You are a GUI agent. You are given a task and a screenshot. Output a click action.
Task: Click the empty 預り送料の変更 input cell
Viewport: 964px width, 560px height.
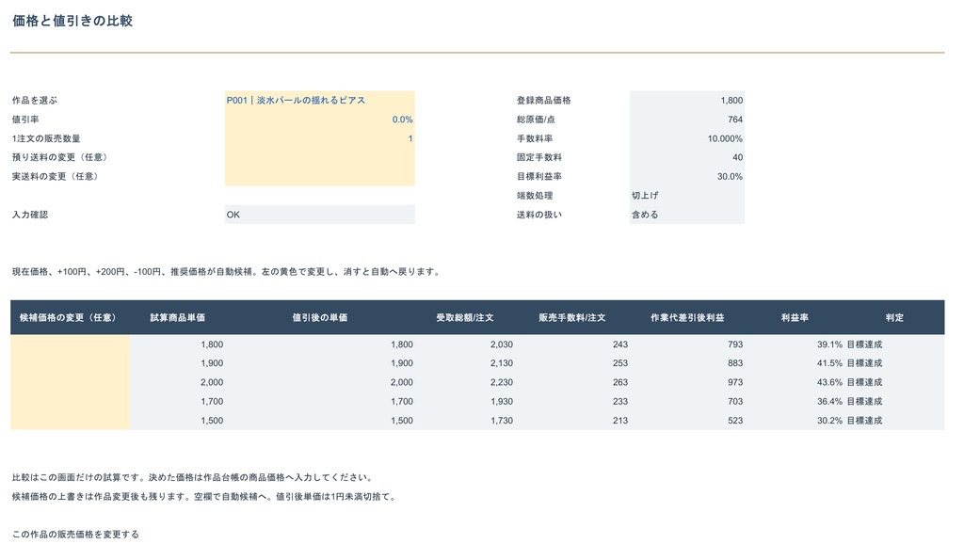click(x=320, y=157)
